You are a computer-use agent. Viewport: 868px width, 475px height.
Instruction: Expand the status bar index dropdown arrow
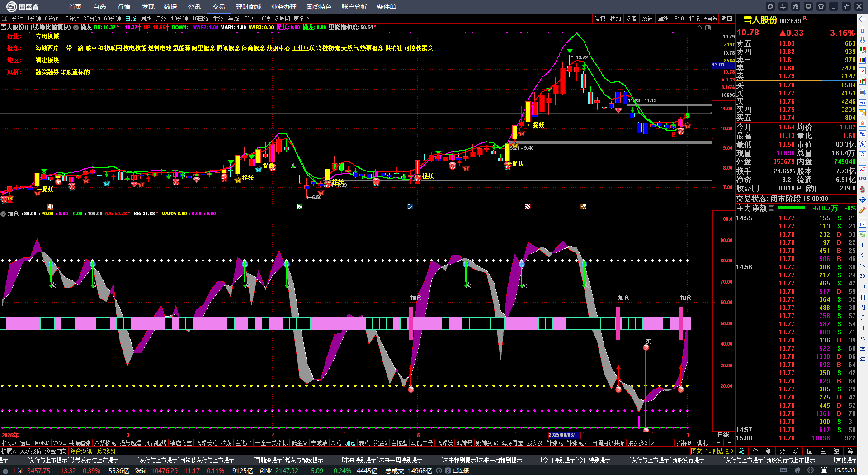coord(5,471)
